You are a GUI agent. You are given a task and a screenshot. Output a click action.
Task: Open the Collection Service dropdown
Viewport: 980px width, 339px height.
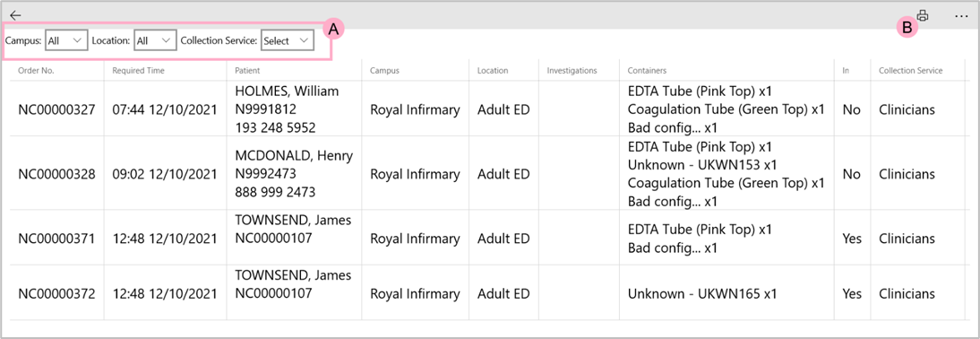(x=287, y=40)
